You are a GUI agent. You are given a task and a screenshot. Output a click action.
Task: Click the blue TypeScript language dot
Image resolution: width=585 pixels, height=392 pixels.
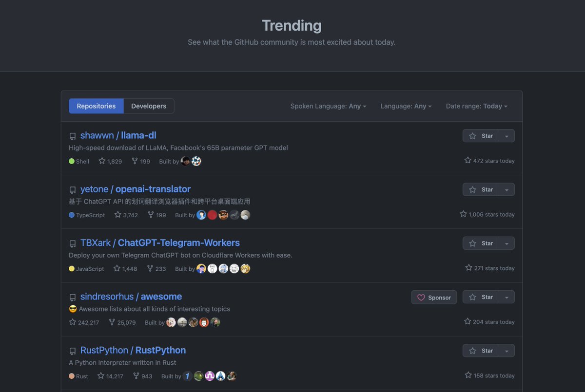(72, 215)
